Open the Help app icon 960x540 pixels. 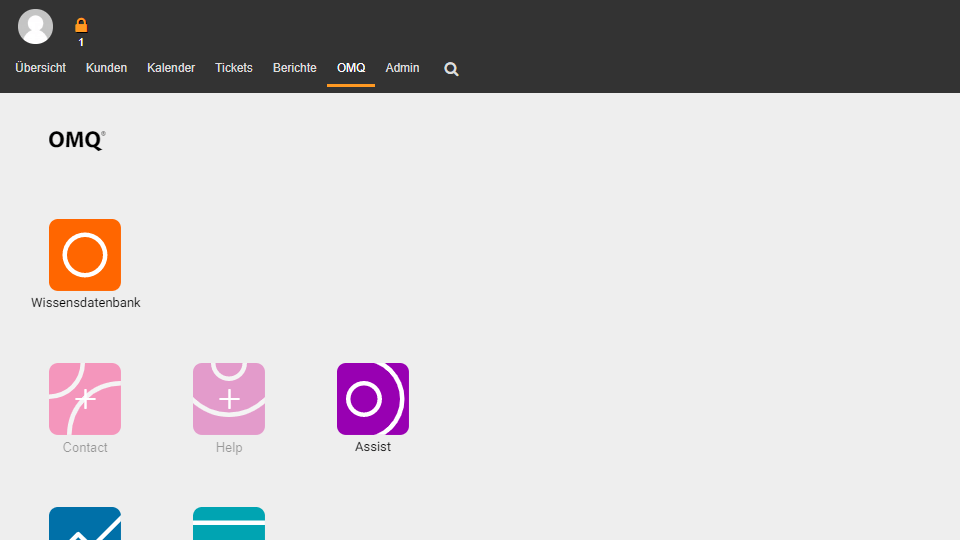pyautogui.click(x=229, y=399)
